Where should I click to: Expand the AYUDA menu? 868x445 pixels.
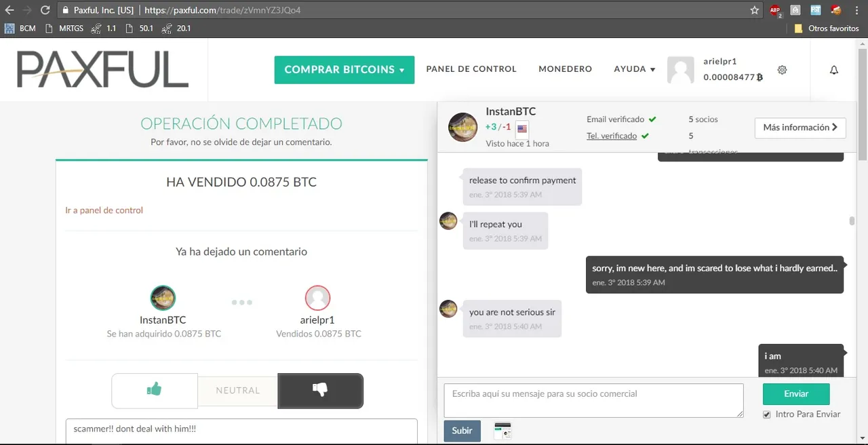[635, 69]
